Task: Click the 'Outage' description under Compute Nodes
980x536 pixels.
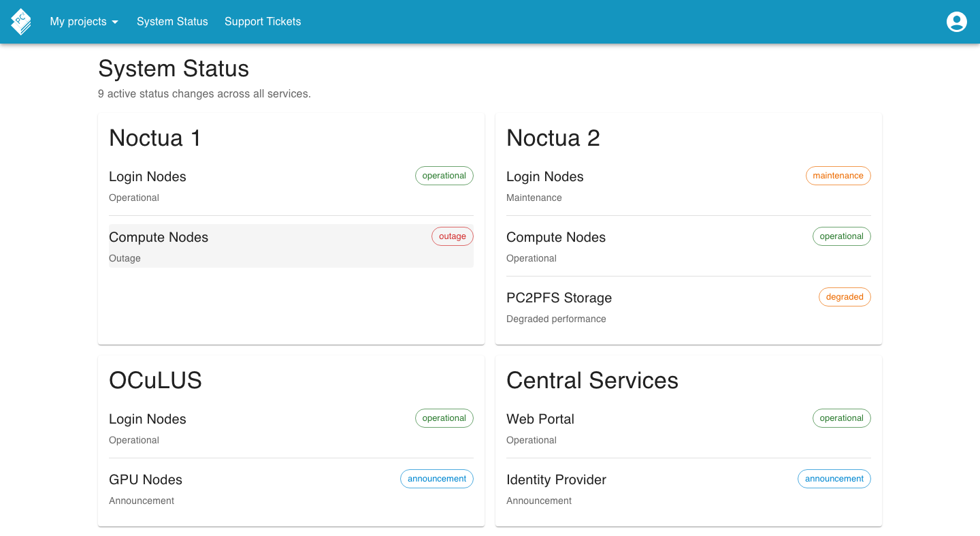Action: tap(125, 258)
